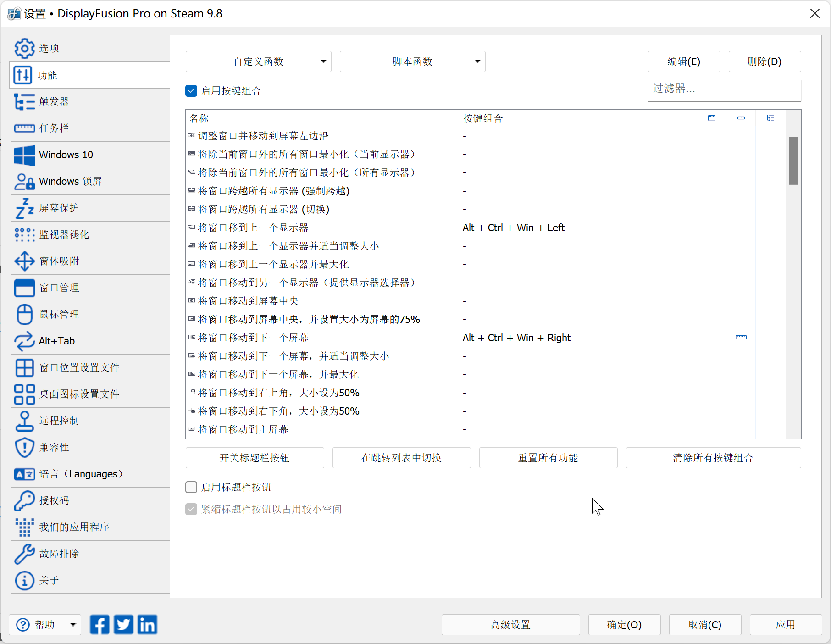
Task: Click the Twitter icon
Action: 123,625
